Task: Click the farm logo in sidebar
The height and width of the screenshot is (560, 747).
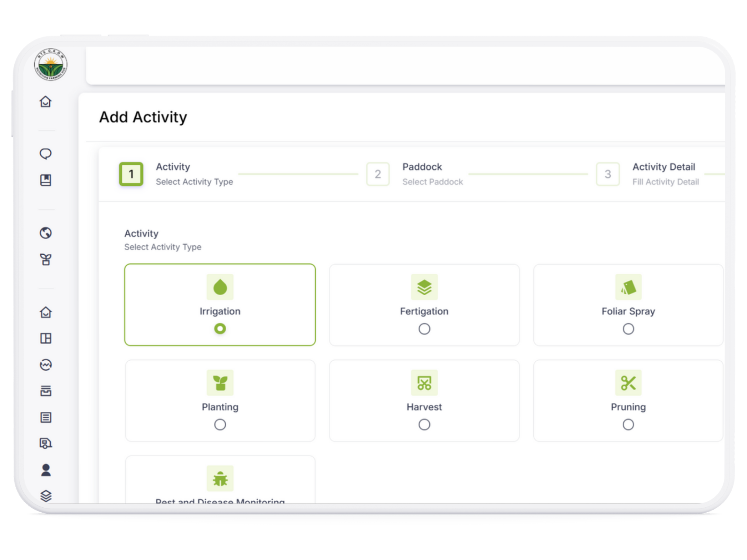Action: pos(50,65)
